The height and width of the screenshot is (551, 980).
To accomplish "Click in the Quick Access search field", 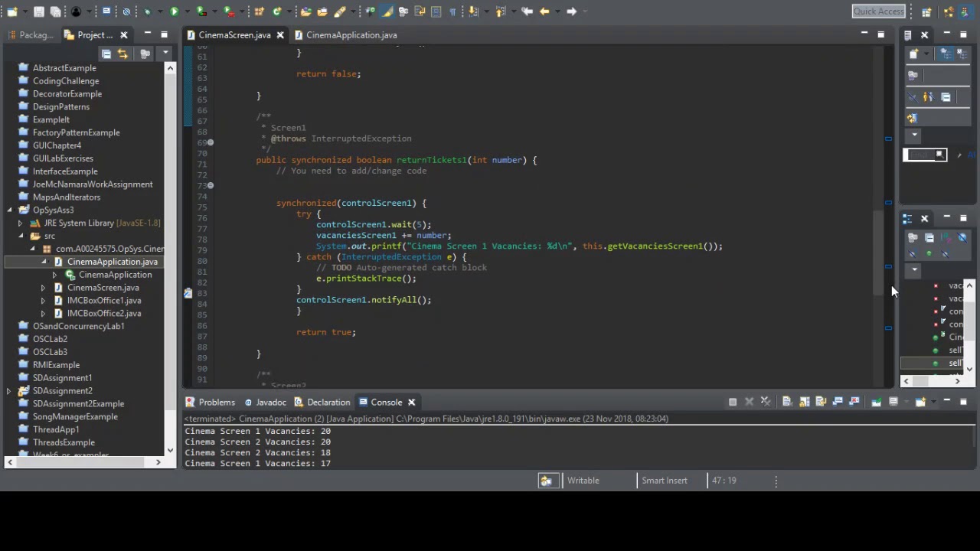I will click(879, 11).
